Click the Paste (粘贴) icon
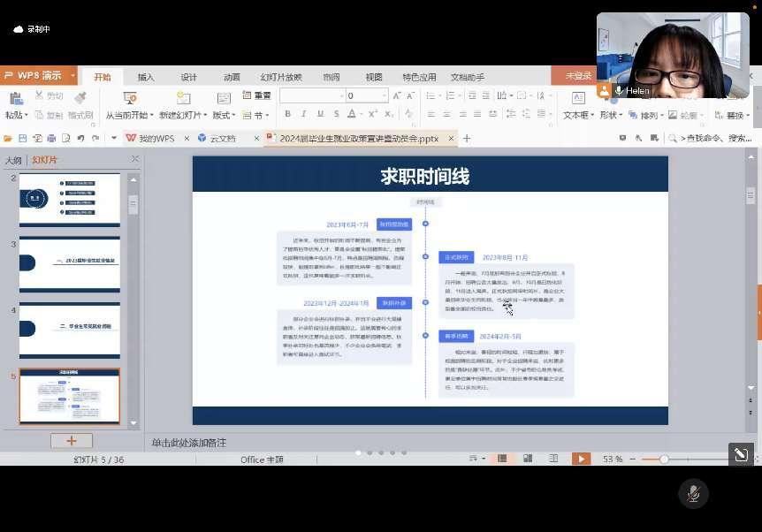This screenshot has width=762, height=532. tap(15, 99)
